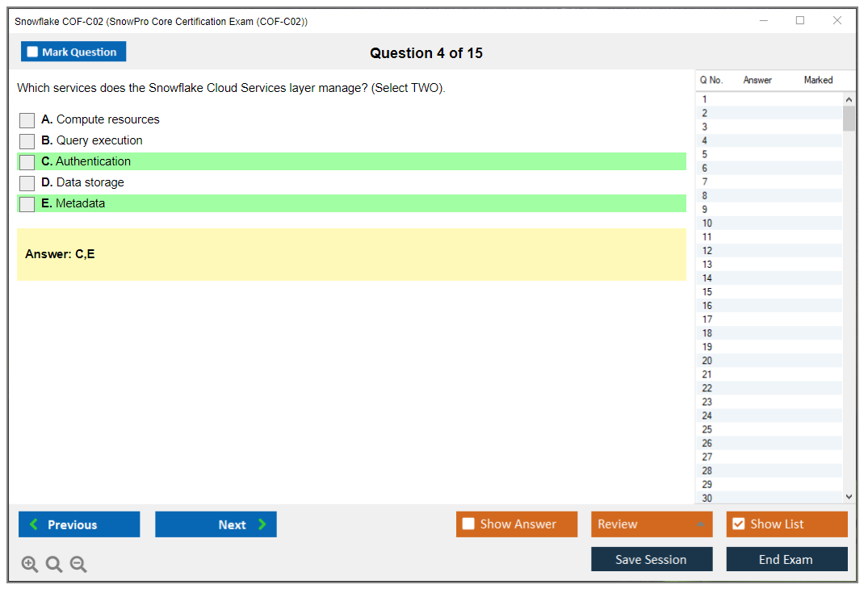Tick the Mark Question checkbox

tap(33, 52)
